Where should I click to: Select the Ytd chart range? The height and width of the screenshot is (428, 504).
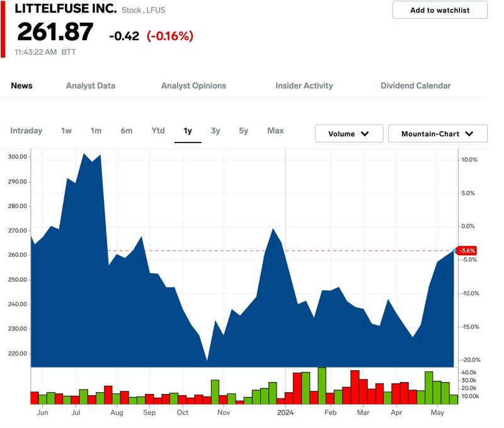click(158, 130)
